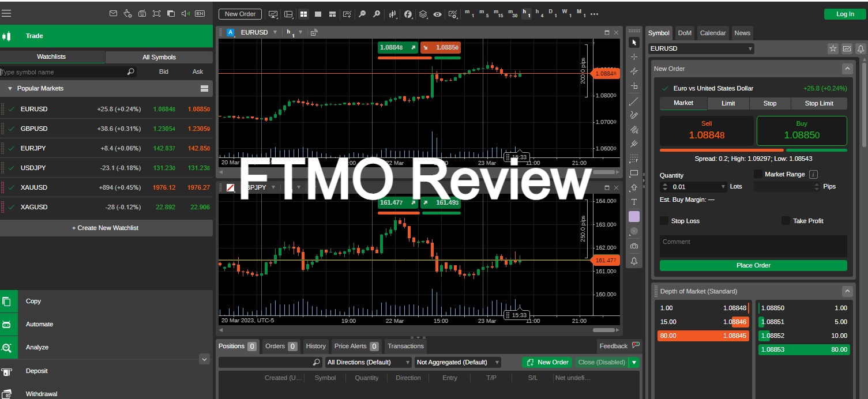868x399 pixels.
Task: Select the Stop Limit order type
Action: point(819,103)
